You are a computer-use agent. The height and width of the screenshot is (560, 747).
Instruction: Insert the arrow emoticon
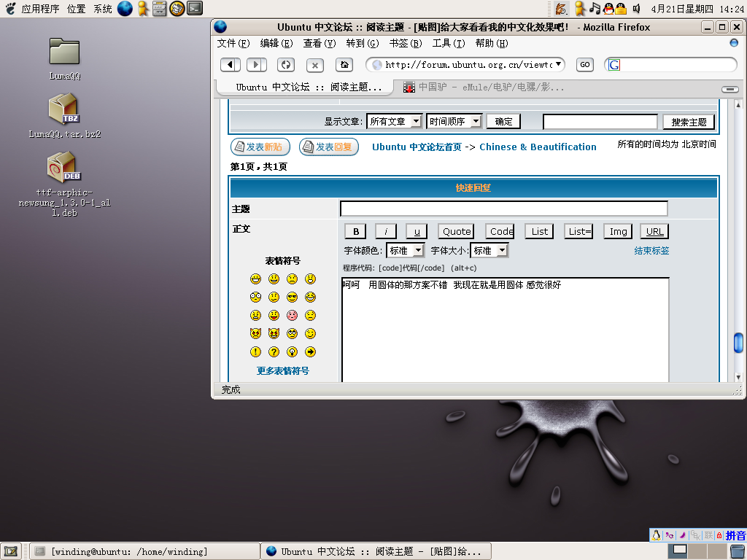pyautogui.click(x=310, y=352)
